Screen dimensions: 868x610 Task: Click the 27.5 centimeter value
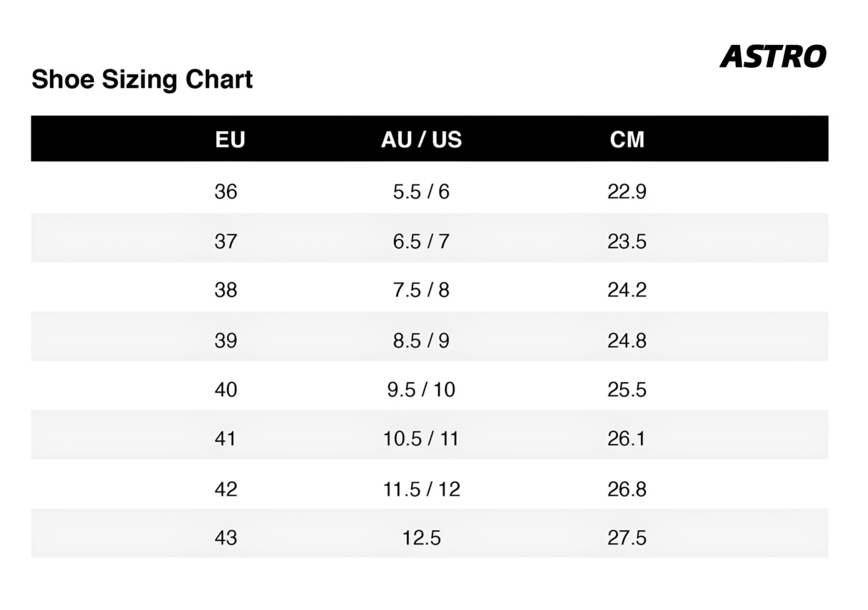[x=627, y=538]
